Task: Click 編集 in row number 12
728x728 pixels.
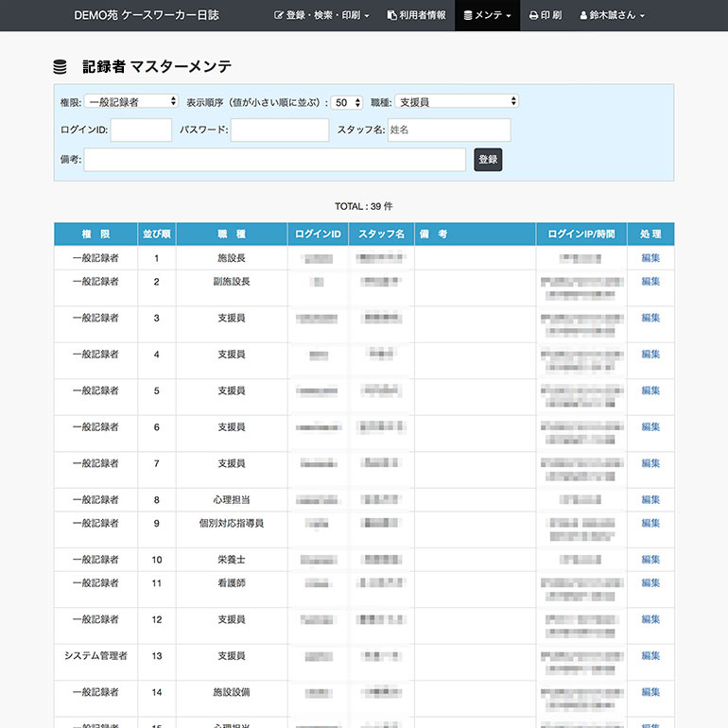Action: (650, 619)
